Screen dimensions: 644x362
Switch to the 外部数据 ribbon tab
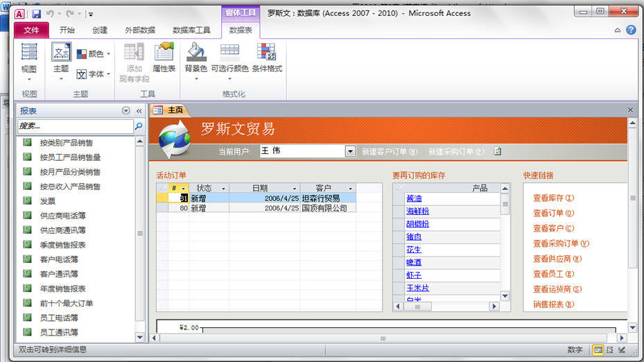[x=140, y=30]
